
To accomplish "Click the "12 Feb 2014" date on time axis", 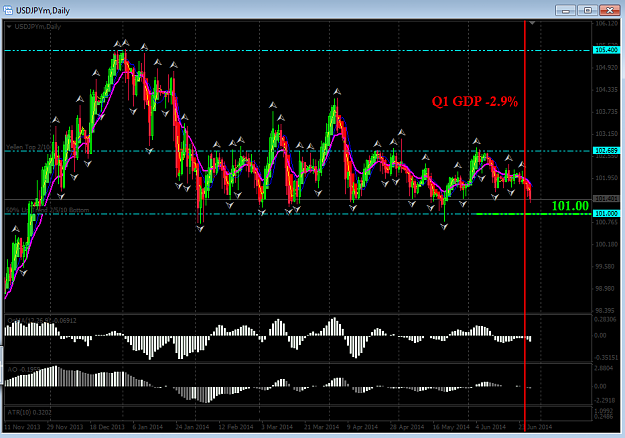I will click(236, 427).
